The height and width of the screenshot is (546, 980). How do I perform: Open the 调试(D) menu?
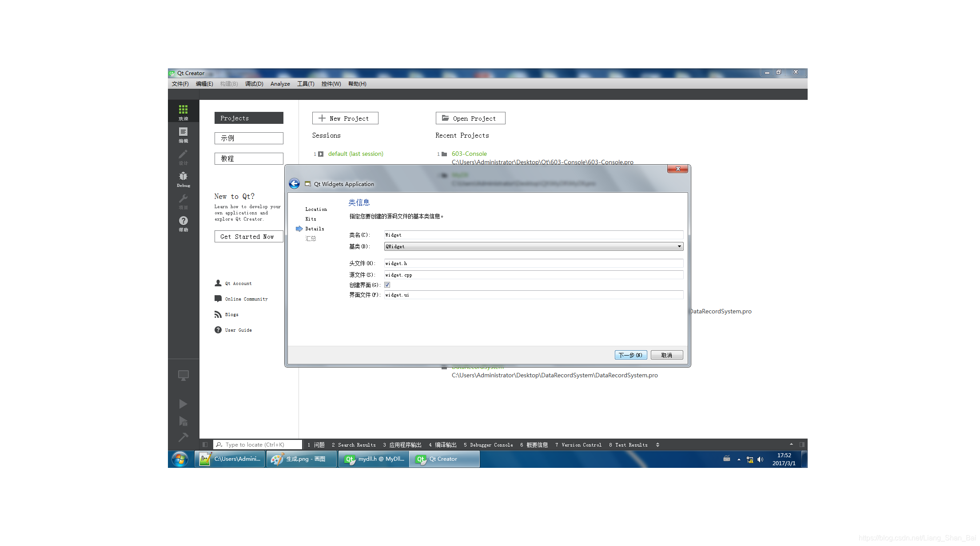[x=254, y=84]
